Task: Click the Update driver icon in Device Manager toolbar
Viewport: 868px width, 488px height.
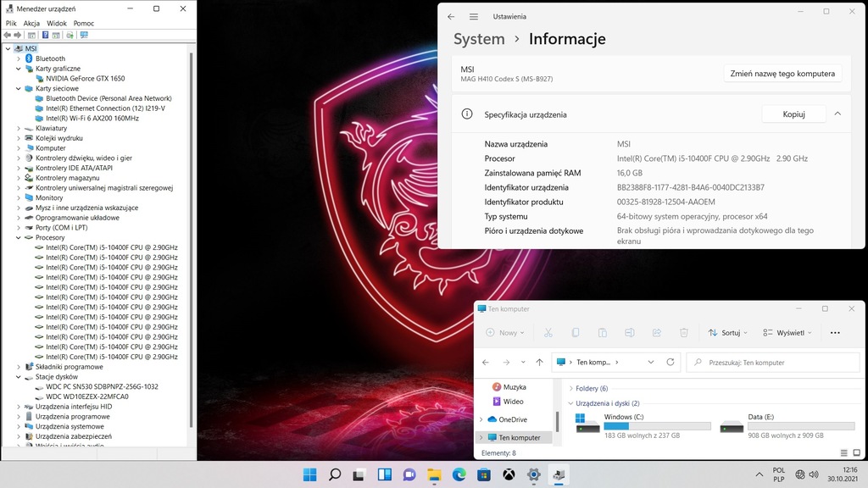Action: point(70,35)
